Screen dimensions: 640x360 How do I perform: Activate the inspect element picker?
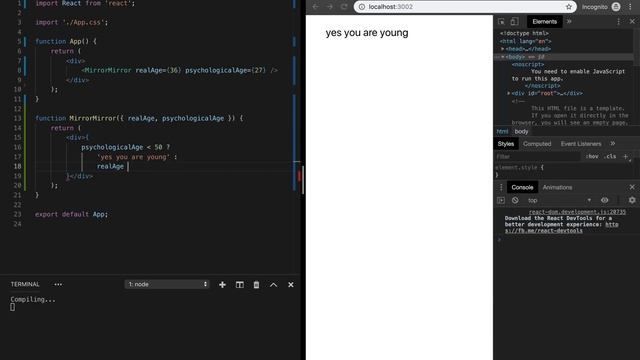tap(501, 22)
